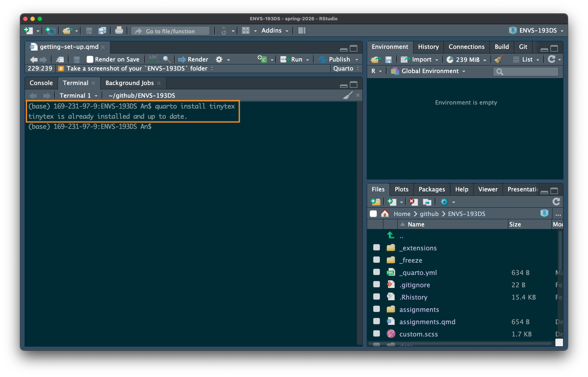Refresh the Files pane listing
The image size is (588, 377).
(x=556, y=202)
